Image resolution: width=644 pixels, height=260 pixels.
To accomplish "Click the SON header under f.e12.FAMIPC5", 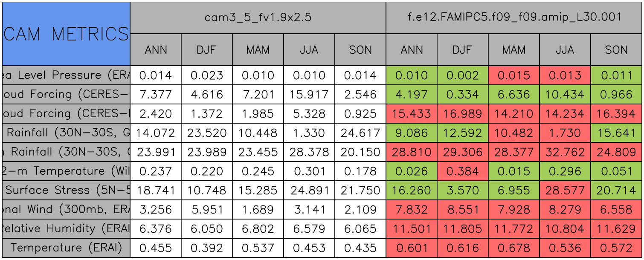I will tap(616, 50).
